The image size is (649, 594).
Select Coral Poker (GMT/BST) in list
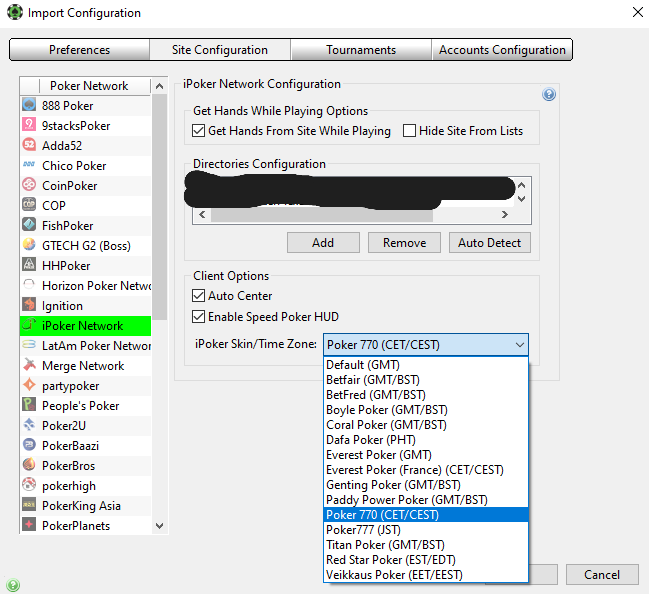click(426, 425)
